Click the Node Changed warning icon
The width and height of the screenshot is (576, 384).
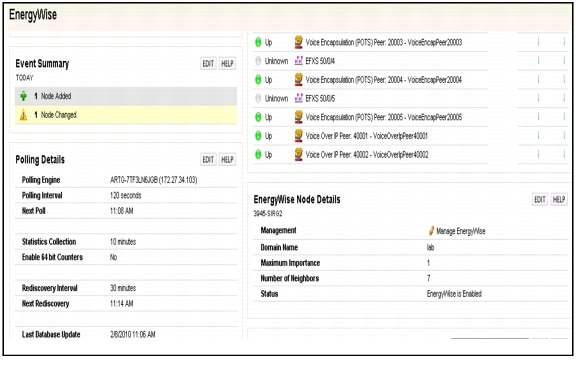pos(24,115)
